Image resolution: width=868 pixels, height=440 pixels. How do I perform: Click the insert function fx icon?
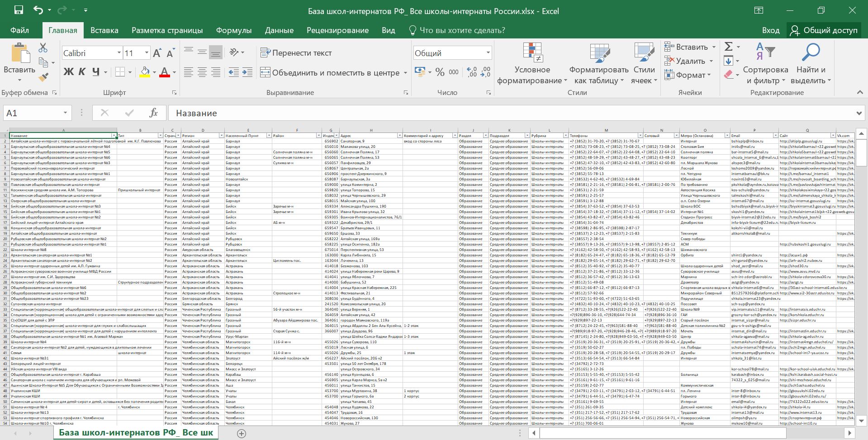click(x=153, y=113)
